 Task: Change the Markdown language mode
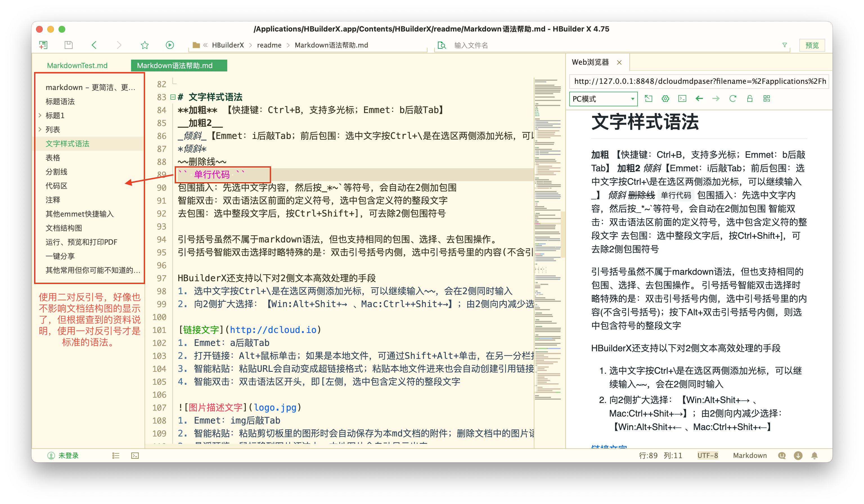[750, 455]
